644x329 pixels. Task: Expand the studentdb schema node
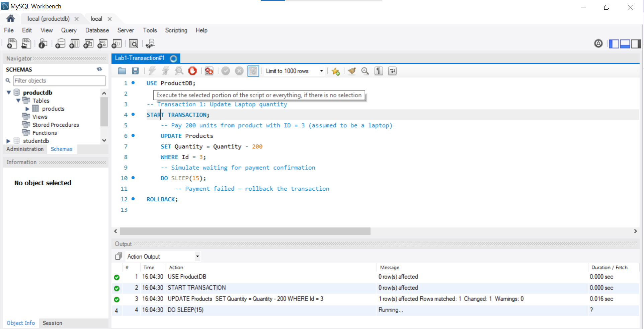click(x=9, y=141)
